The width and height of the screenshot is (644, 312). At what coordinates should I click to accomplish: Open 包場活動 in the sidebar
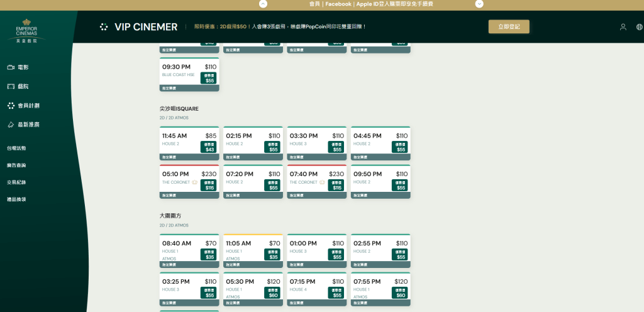point(16,148)
